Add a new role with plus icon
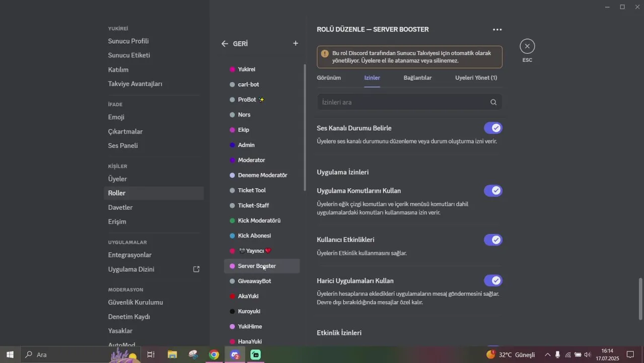644x363 pixels. point(296,43)
